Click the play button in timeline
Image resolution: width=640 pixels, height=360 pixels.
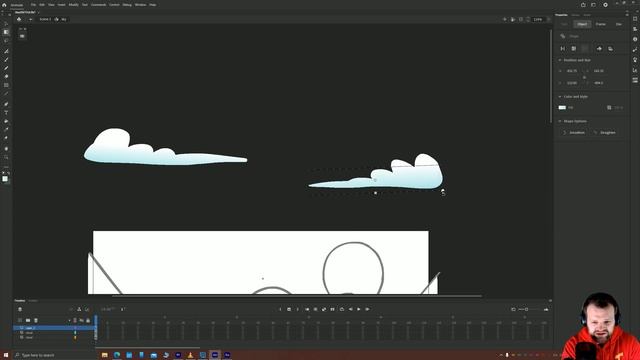pos(359,309)
